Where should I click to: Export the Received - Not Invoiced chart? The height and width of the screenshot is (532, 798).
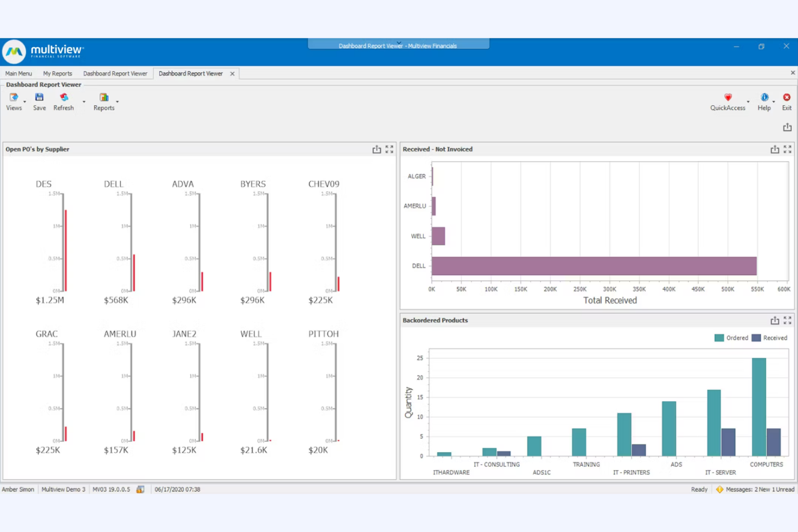775,149
